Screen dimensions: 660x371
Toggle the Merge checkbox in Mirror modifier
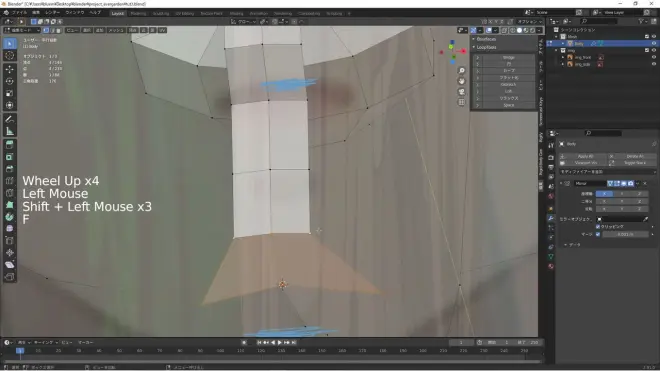598,234
